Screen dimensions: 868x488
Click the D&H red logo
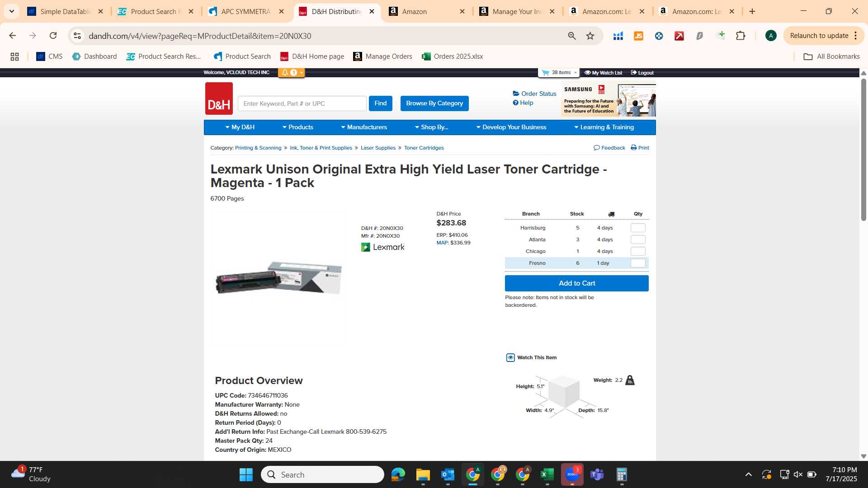(219, 99)
